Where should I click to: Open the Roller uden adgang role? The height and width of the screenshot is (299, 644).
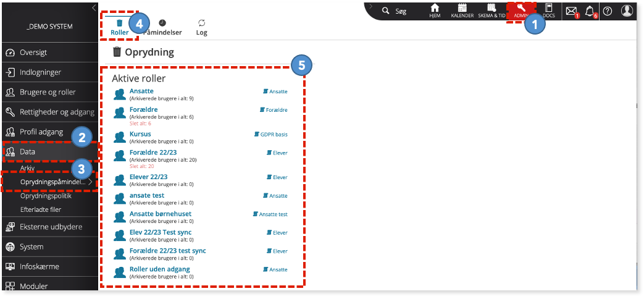click(x=159, y=269)
